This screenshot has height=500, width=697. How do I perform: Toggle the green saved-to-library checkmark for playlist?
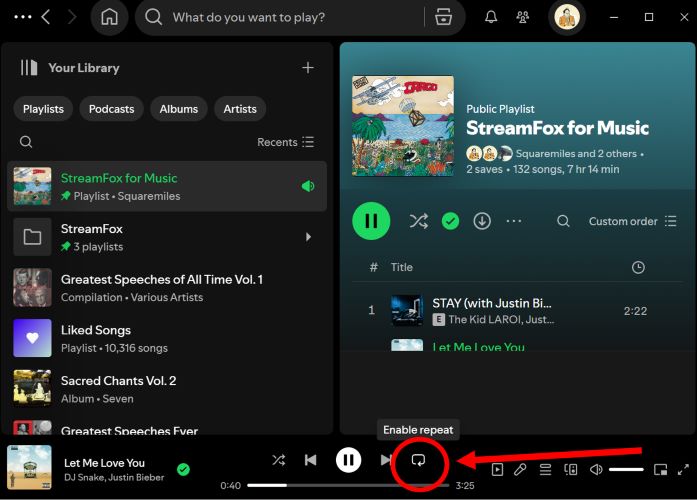point(450,221)
